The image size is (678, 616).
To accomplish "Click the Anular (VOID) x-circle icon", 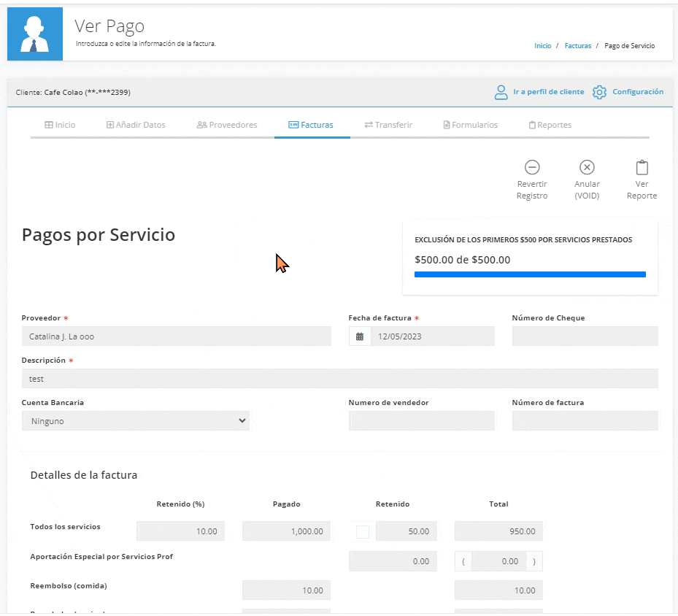I will point(587,167).
